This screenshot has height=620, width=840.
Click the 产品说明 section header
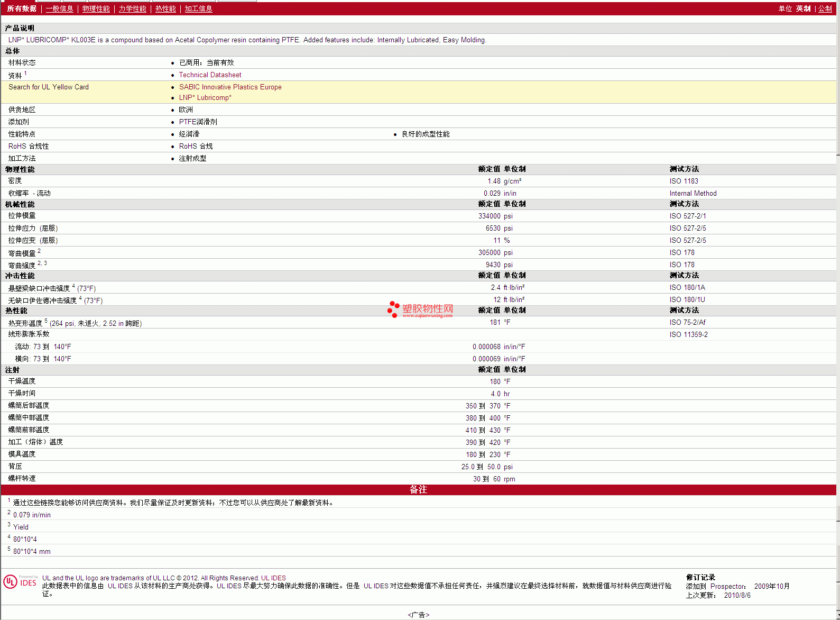(x=20, y=29)
